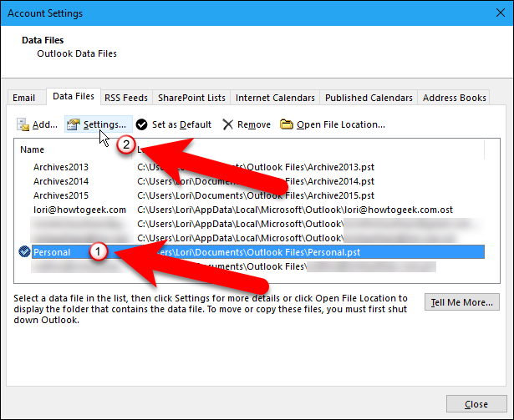Click the Name column header
Image resolution: width=514 pixels, height=420 pixels.
pos(32,149)
